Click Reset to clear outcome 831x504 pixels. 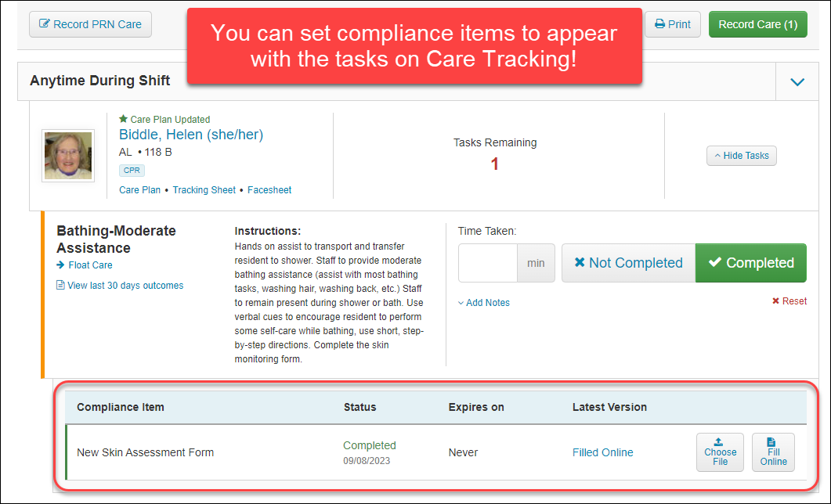click(789, 301)
